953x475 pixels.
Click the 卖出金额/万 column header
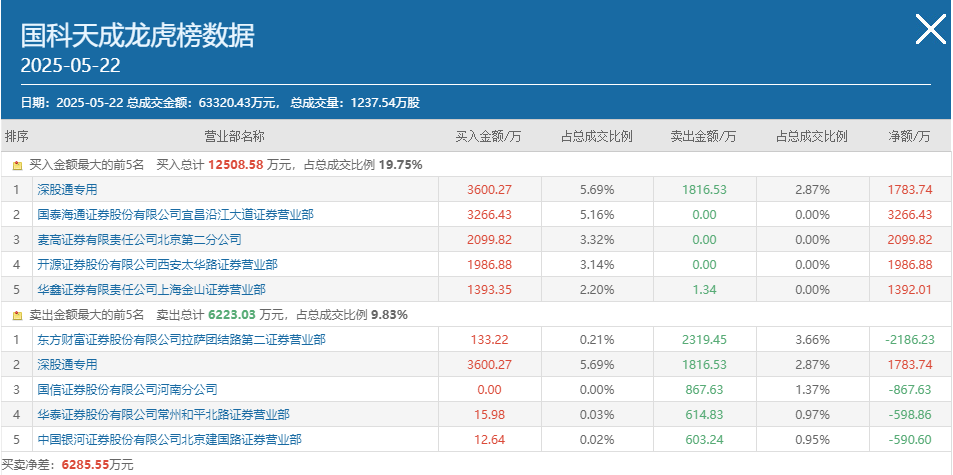point(703,137)
